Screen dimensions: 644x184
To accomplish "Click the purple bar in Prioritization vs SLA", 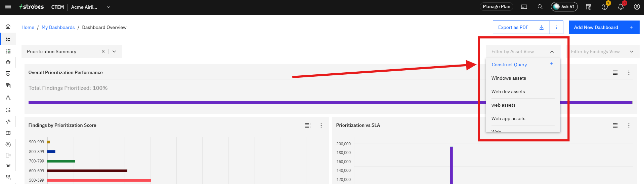I will click(452, 165).
